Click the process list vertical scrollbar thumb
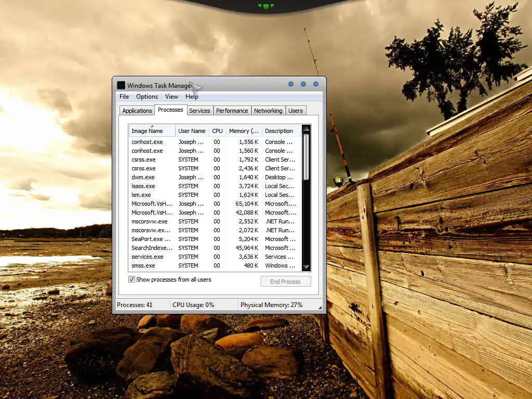The height and width of the screenshot is (399, 532). 306,157
